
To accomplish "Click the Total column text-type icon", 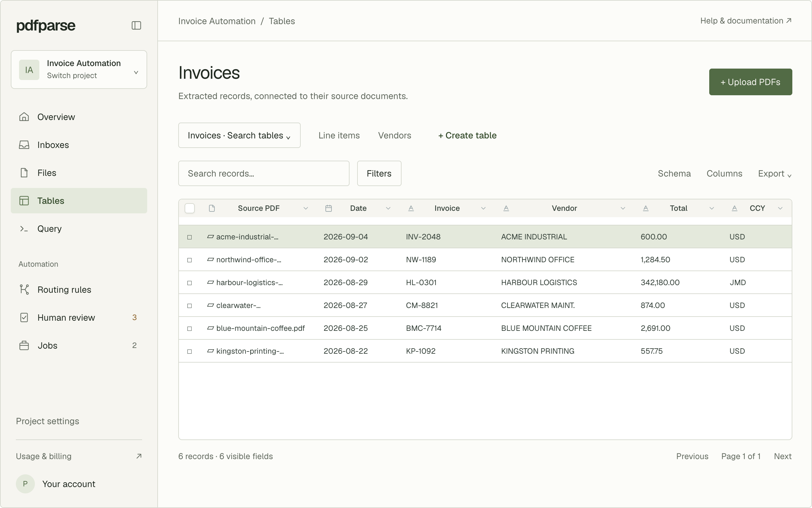I will coord(645,208).
